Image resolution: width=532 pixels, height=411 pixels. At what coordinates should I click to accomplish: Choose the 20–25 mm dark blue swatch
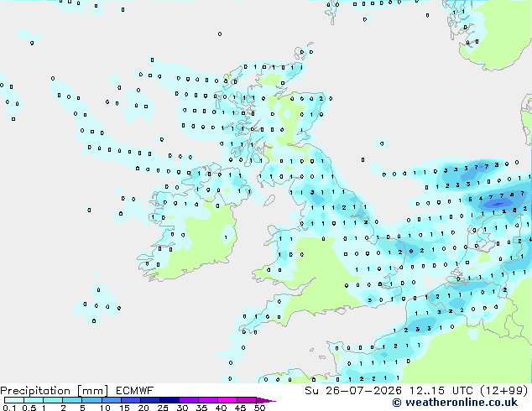pos(149,400)
